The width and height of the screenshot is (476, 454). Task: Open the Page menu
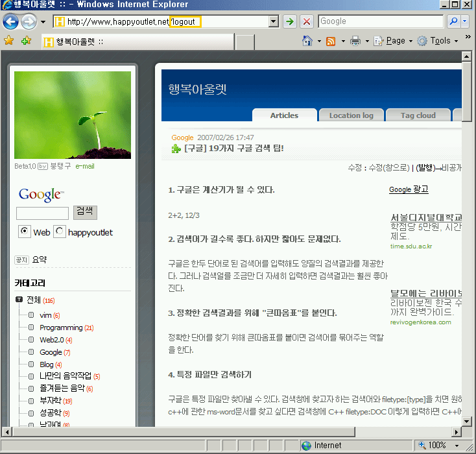point(393,41)
